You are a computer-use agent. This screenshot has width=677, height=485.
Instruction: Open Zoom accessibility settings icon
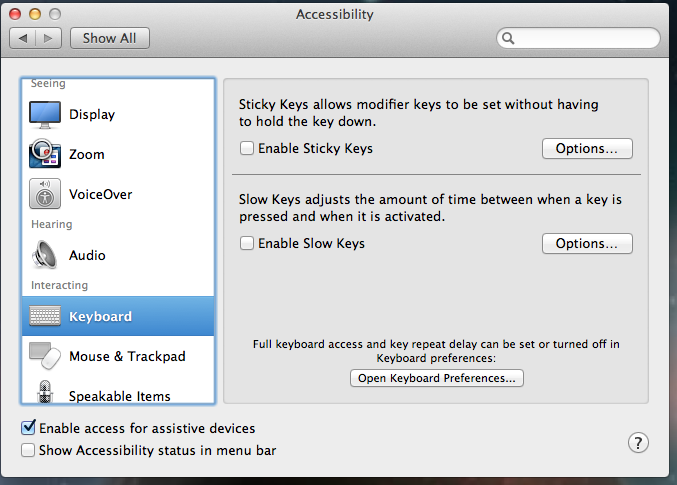point(45,155)
